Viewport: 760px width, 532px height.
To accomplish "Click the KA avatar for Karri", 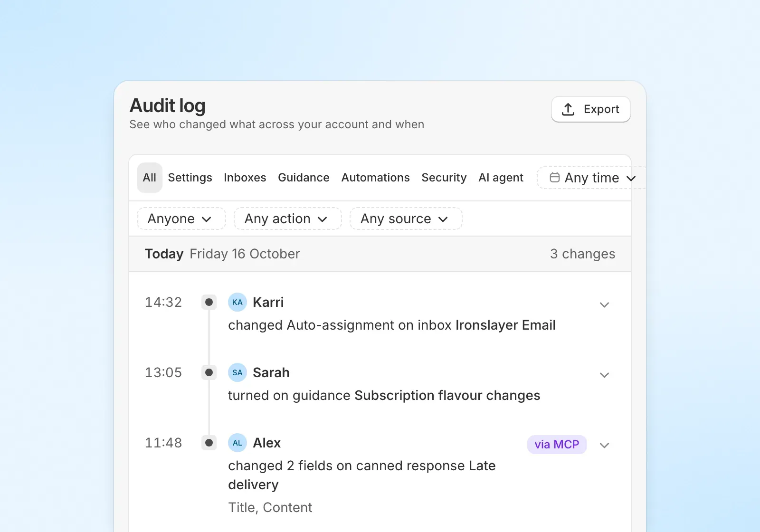I will (237, 302).
